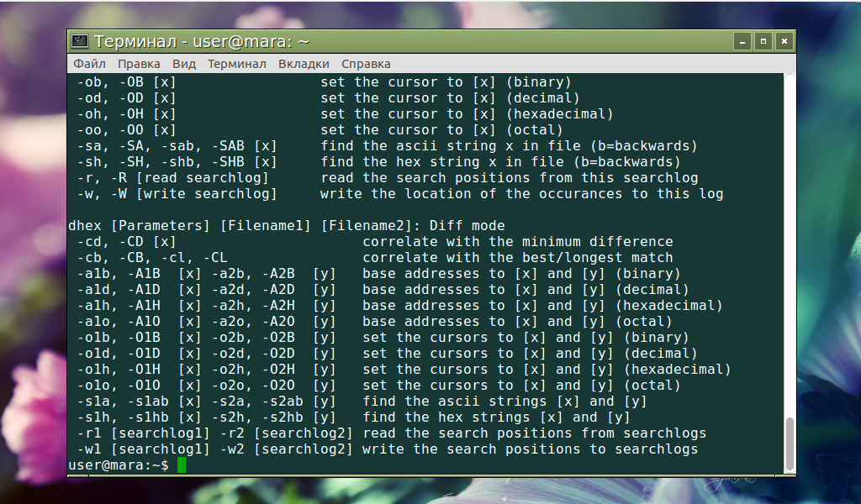This screenshot has height=504, width=861.
Task: Open the Правка menu
Action: point(139,64)
